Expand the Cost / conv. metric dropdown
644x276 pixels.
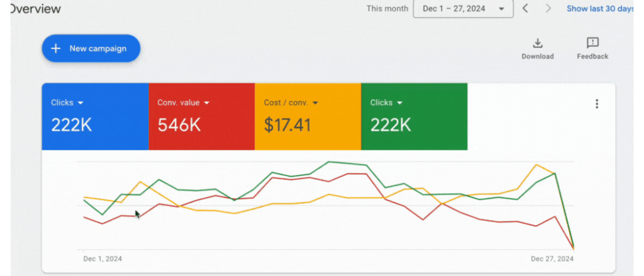[315, 102]
